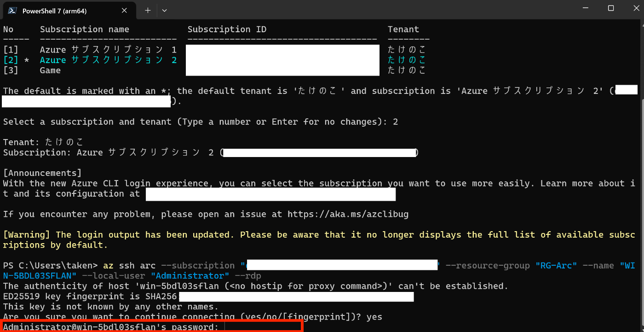
Task: Click 'The authenticity of host' message line
Action: [256, 286]
